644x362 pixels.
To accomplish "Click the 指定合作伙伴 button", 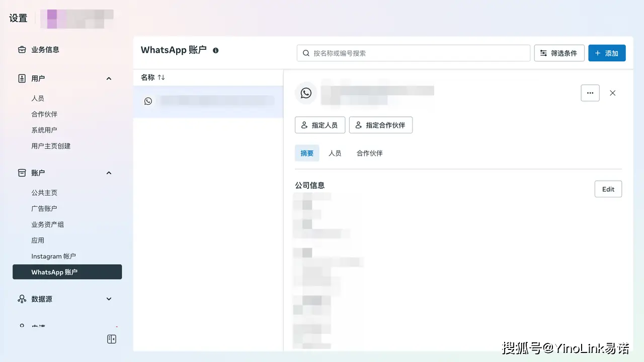I will [380, 125].
